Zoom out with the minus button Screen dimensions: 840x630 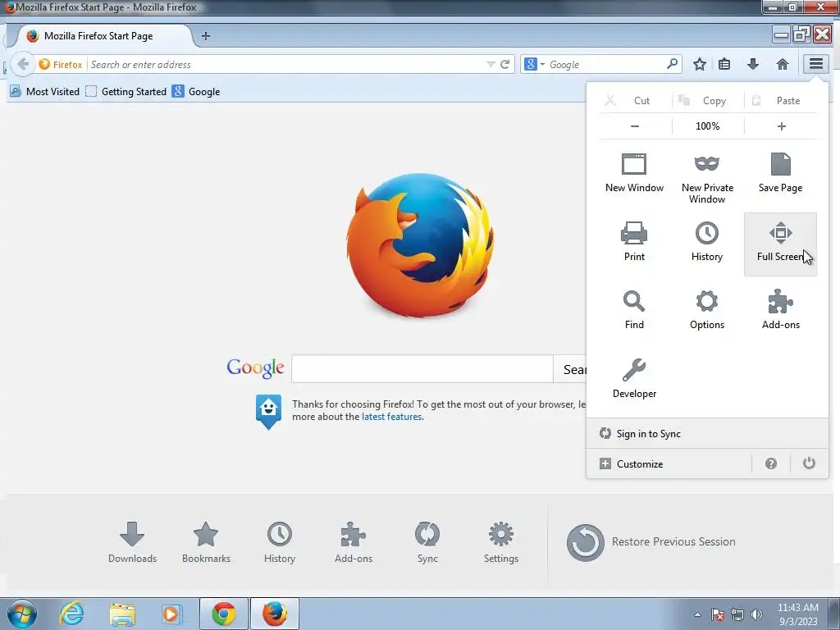pos(635,126)
